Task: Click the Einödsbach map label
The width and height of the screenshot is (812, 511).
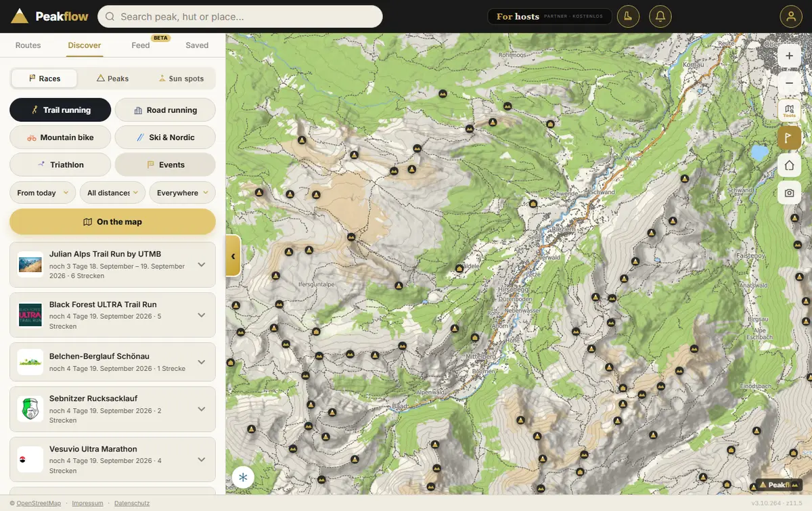Action: coord(756,386)
